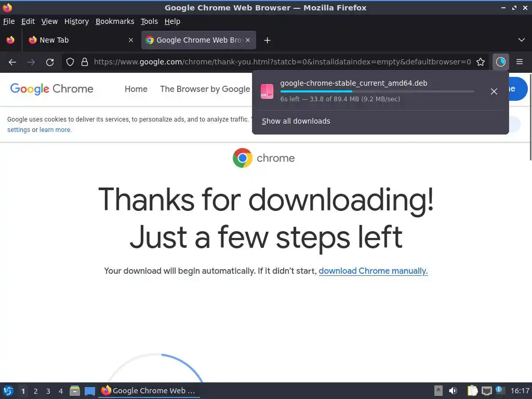Click the URL address bar

pos(282,62)
